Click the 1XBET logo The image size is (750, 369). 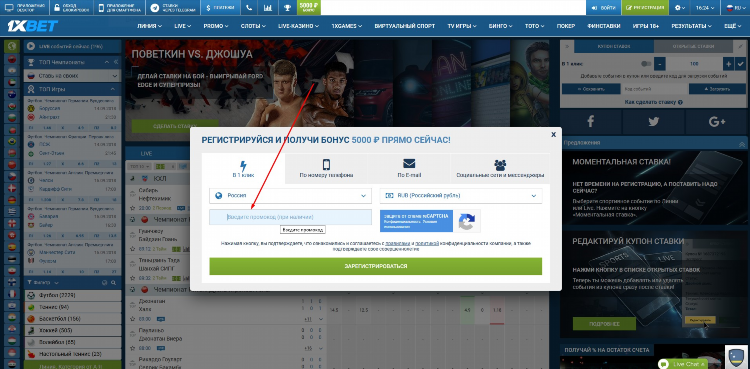(x=33, y=26)
